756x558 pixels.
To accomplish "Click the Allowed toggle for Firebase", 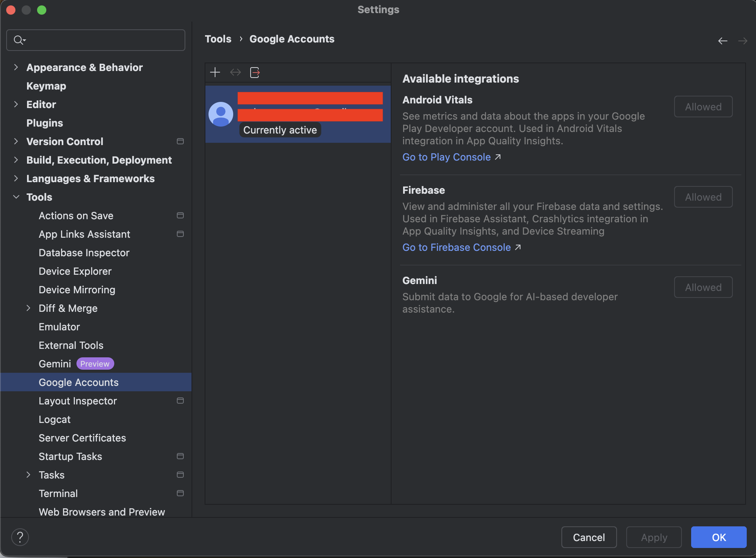I will (703, 197).
